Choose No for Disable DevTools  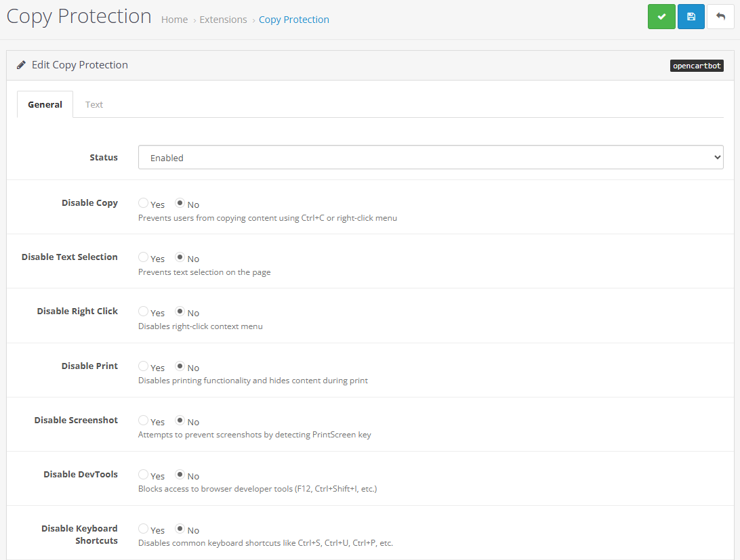(180, 475)
